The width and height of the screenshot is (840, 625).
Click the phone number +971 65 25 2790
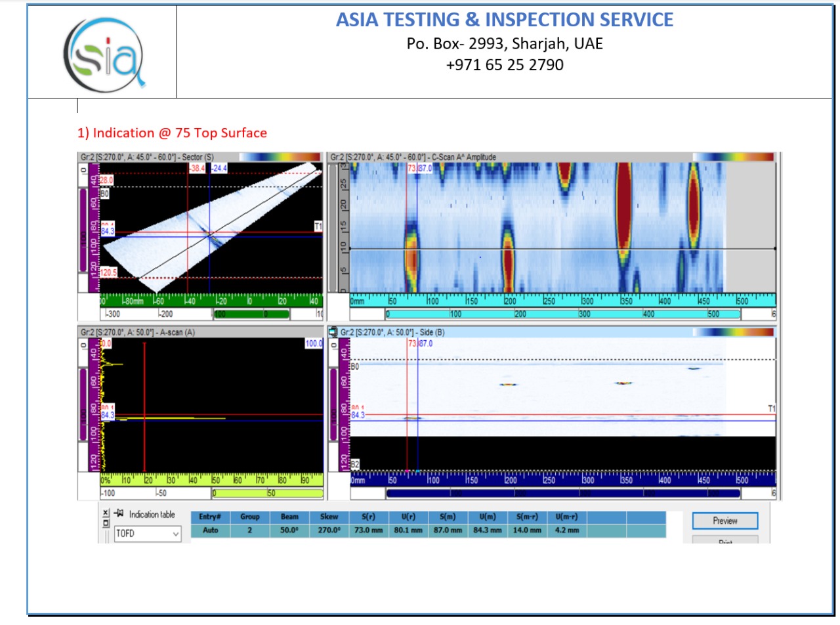coord(505,65)
